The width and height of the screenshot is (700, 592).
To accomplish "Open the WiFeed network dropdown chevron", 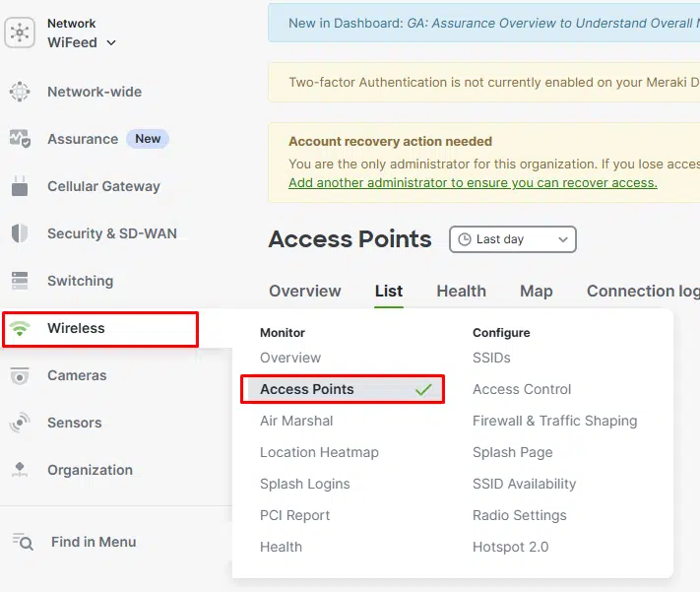I will click(x=111, y=43).
